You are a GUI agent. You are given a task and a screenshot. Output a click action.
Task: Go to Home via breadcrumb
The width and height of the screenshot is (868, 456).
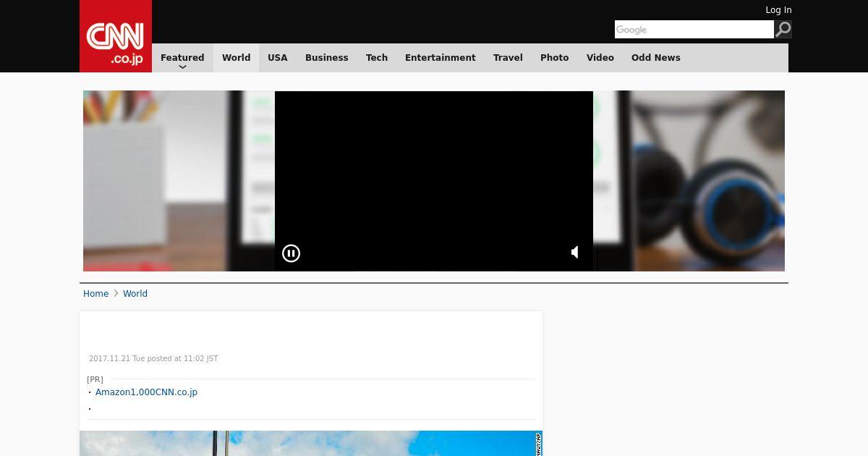tap(95, 294)
